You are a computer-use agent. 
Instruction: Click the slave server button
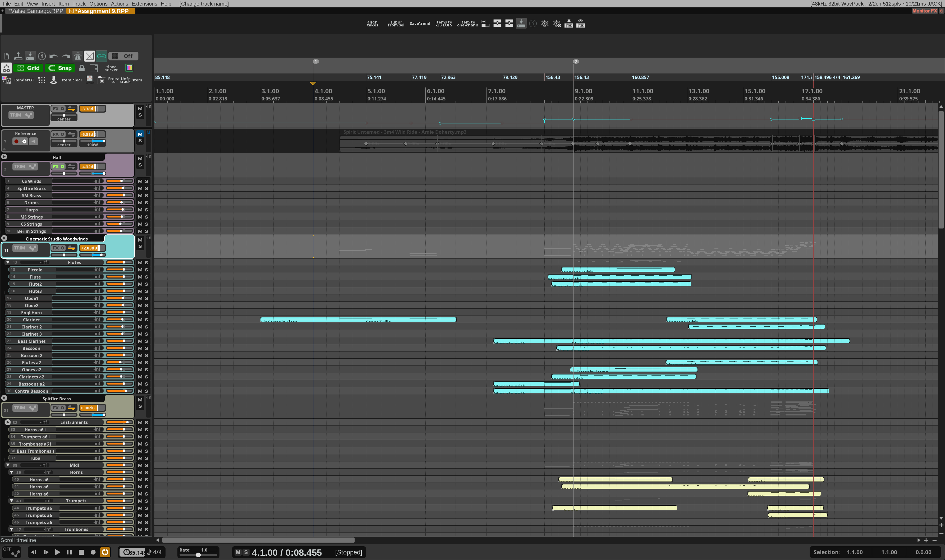click(111, 68)
